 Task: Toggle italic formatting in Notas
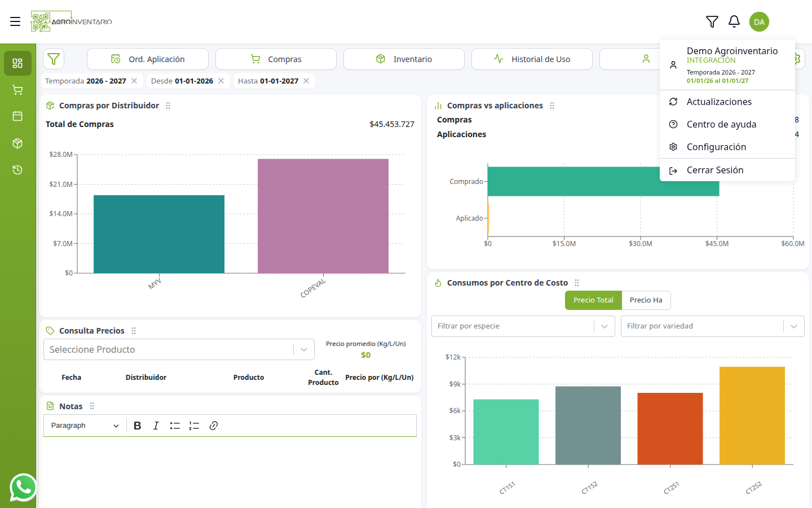156,426
